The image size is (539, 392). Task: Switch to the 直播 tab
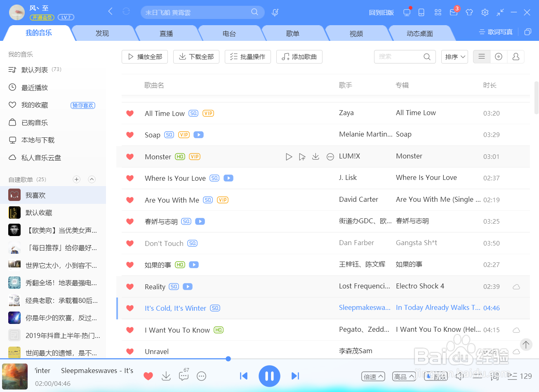(166, 33)
